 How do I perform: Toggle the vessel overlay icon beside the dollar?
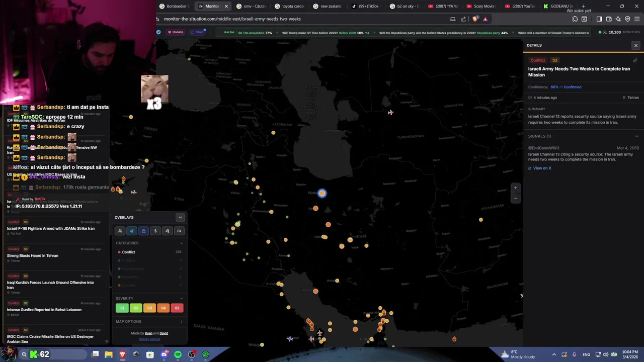tap(143, 231)
